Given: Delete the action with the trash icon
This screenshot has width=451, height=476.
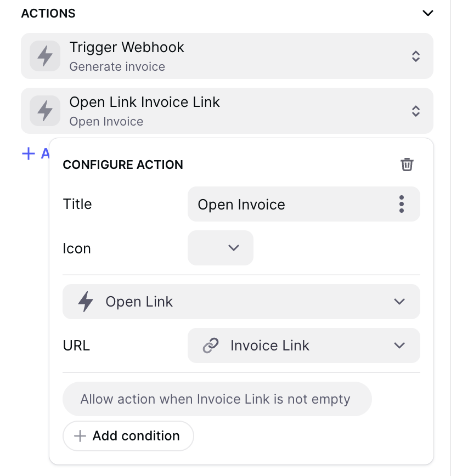Looking at the screenshot, I should [407, 165].
